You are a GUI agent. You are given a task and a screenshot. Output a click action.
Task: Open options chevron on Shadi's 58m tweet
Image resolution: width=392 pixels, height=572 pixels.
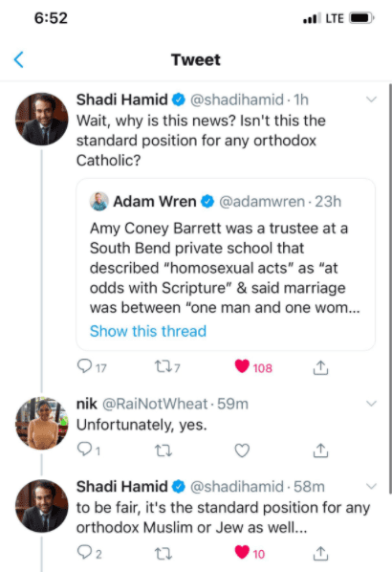coord(371,486)
